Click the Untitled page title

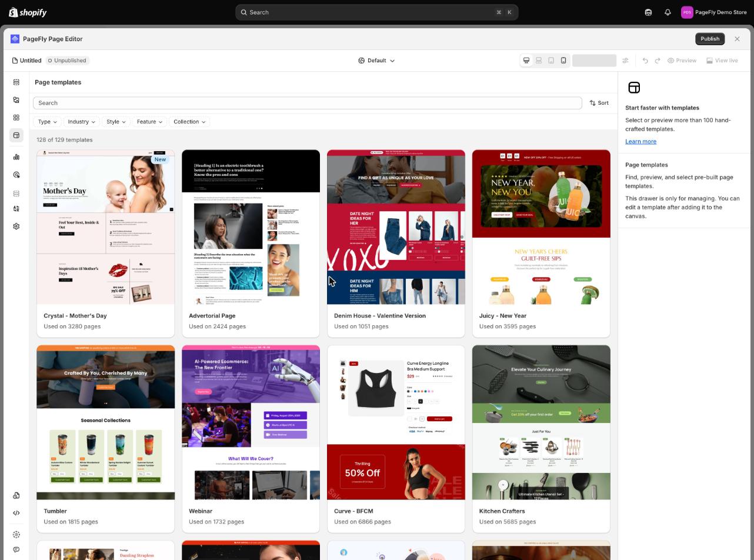pyautogui.click(x=31, y=61)
